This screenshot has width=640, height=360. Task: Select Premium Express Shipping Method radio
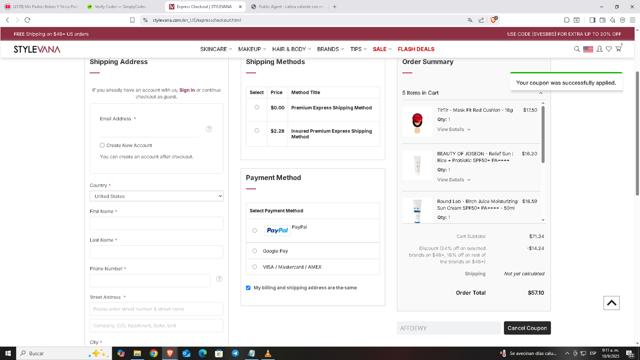click(257, 107)
